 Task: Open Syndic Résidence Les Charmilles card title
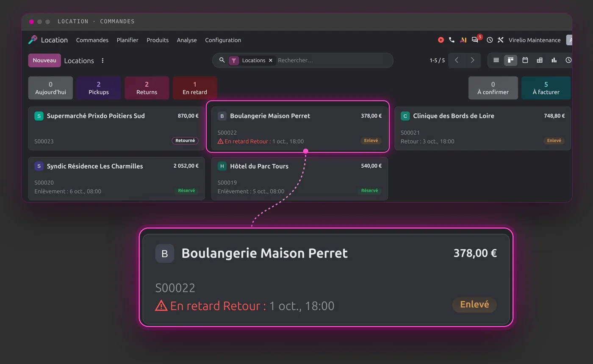click(x=95, y=166)
